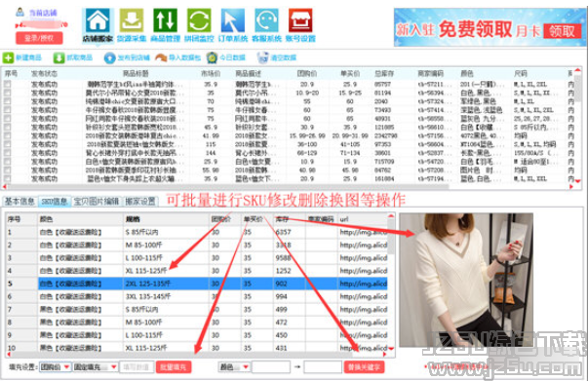588x381 pixels.
Task: Check the row with stock 2040
Action: [x=7, y=101]
